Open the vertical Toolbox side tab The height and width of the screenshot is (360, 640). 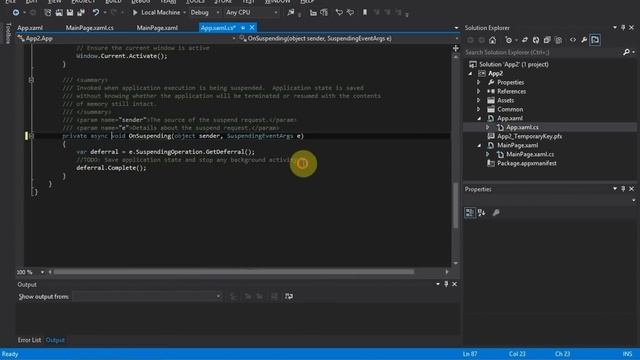(x=8, y=33)
